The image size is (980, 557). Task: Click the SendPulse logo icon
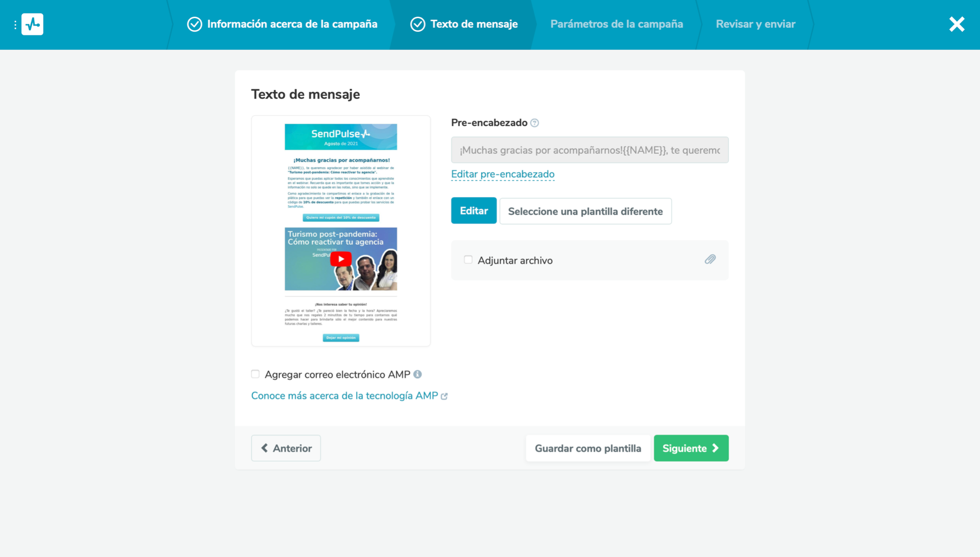point(32,24)
